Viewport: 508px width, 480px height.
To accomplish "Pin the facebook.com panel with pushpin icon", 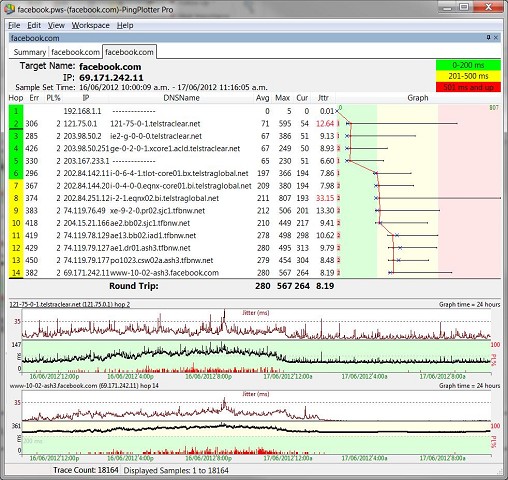I will 488,37.
